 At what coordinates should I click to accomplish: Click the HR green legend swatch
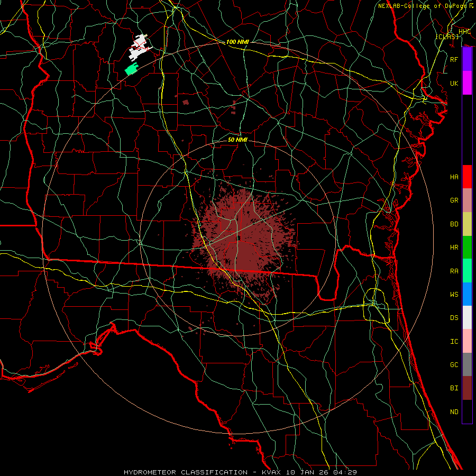point(467,248)
